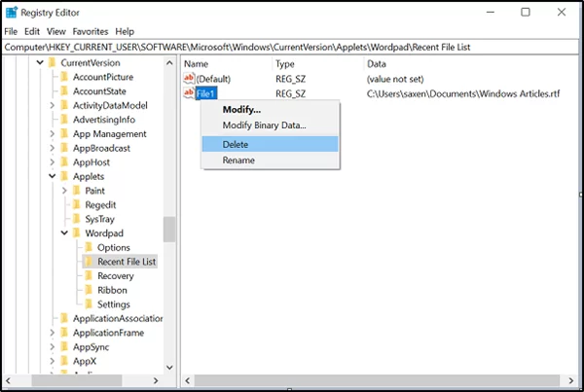The width and height of the screenshot is (584, 392).
Task: Click the Applets folder icon
Action: 64,176
